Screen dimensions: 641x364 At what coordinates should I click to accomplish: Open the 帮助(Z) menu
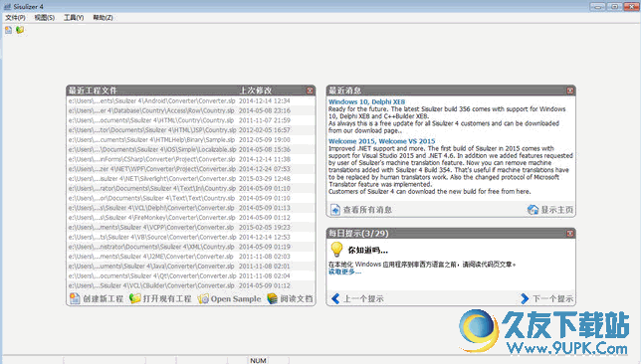coord(103,18)
